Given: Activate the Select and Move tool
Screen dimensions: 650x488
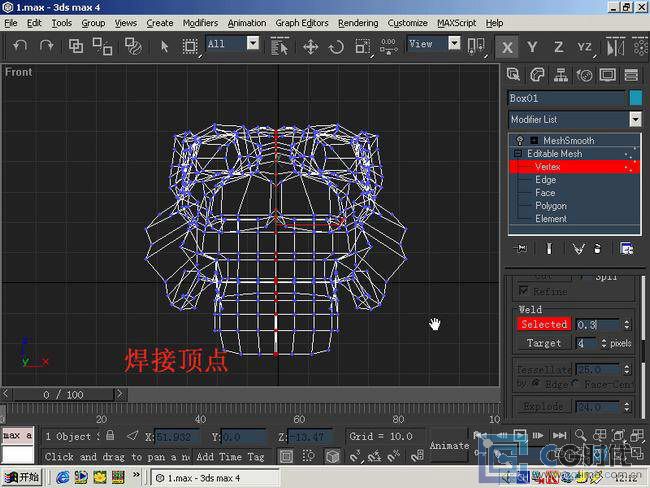Looking at the screenshot, I should 310,46.
